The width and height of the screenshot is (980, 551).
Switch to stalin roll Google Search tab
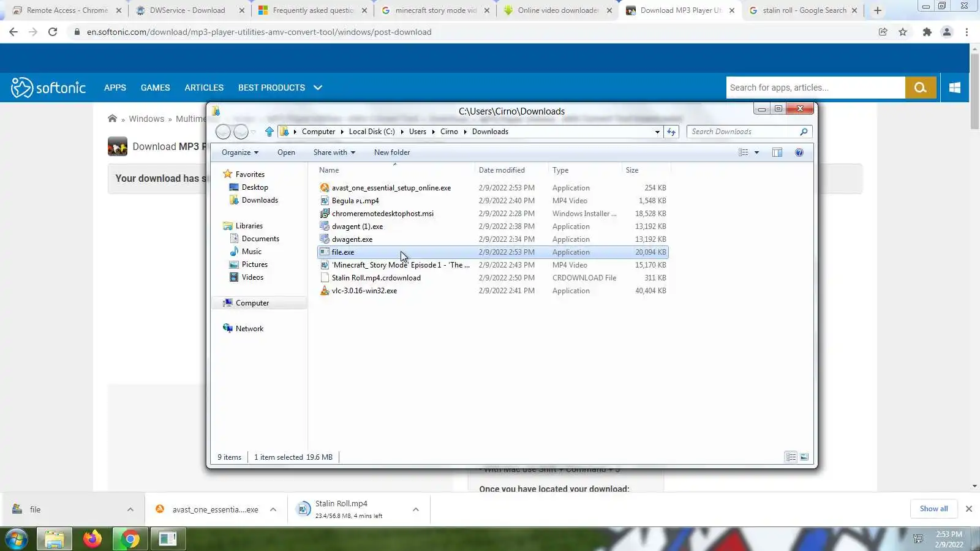804,10
